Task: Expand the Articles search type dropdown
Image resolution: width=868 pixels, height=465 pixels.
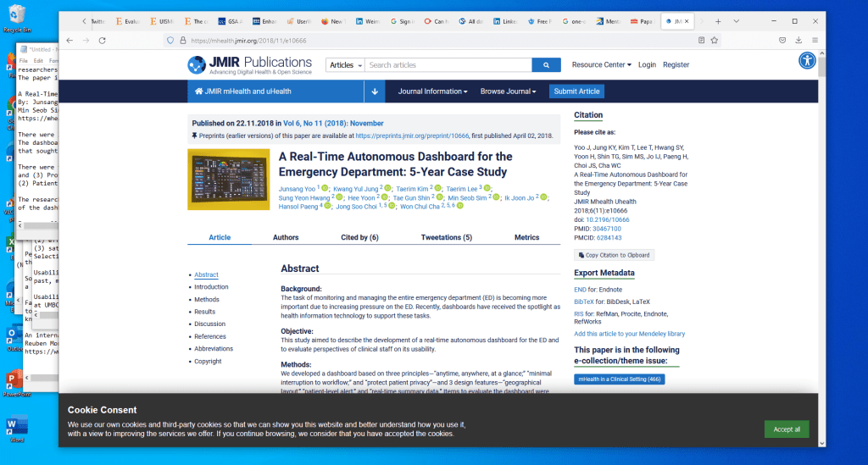Action: tap(345, 64)
